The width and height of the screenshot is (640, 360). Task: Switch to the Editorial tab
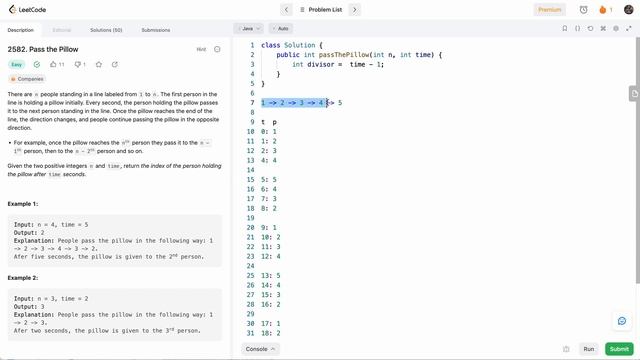click(x=62, y=30)
